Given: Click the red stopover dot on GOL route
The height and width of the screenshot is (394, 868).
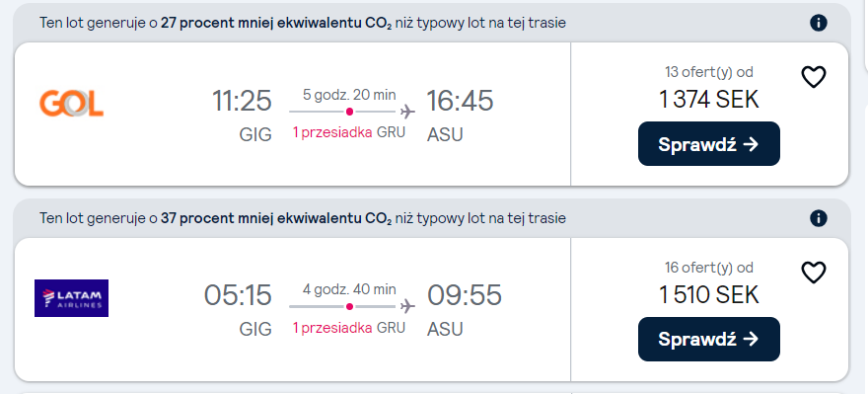Looking at the screenshot, I should pos(349,112).
